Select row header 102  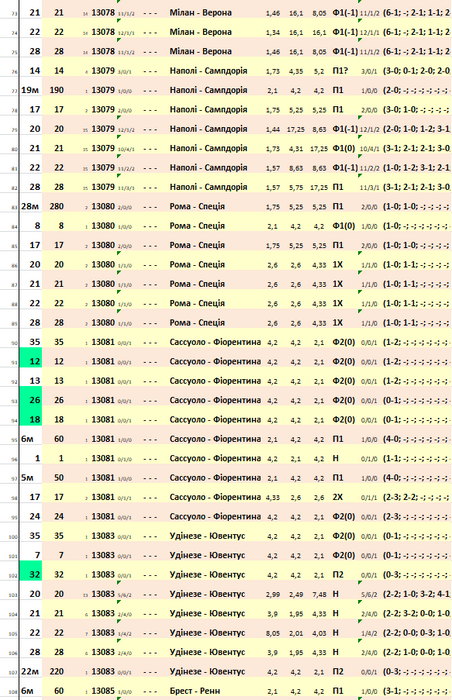point(13,576)
